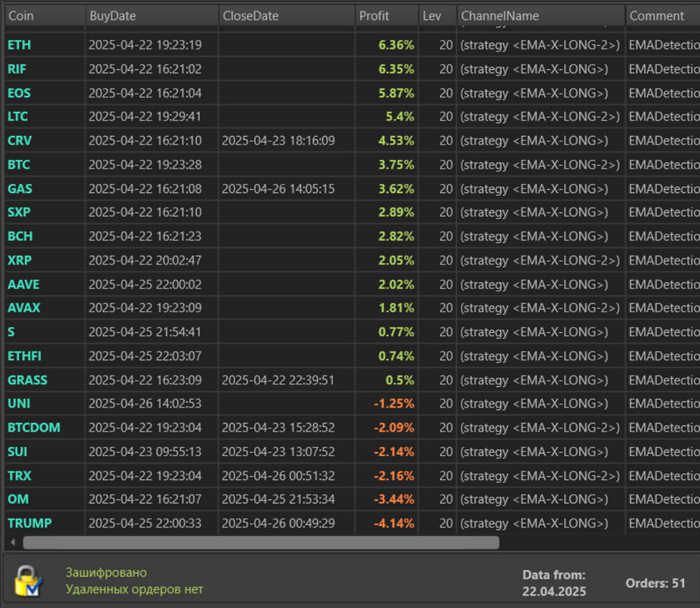
Task: Click close date 2025-04-26 00:49:29
Action: [278, 523]
